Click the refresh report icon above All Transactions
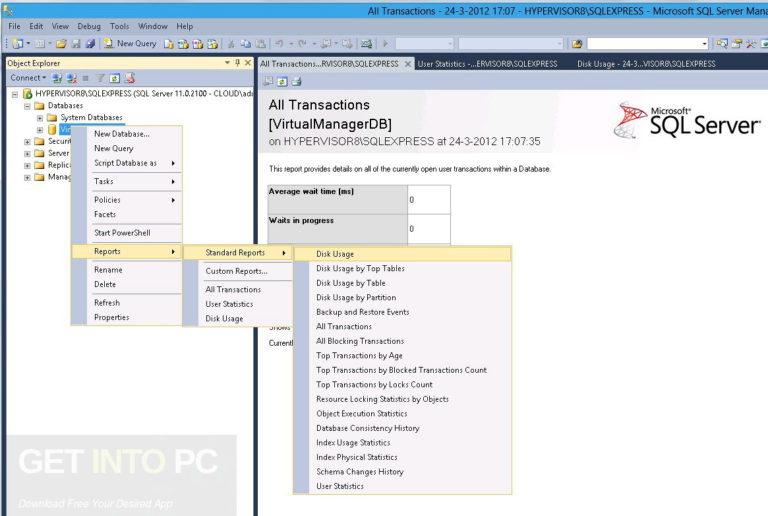 pyautogui.click(x=282, y=82)
